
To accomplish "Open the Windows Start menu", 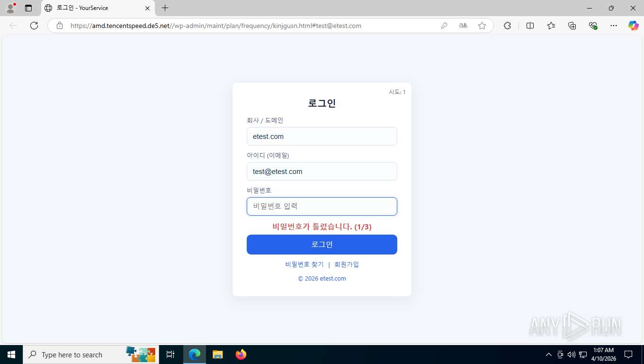I will [11, 355].
